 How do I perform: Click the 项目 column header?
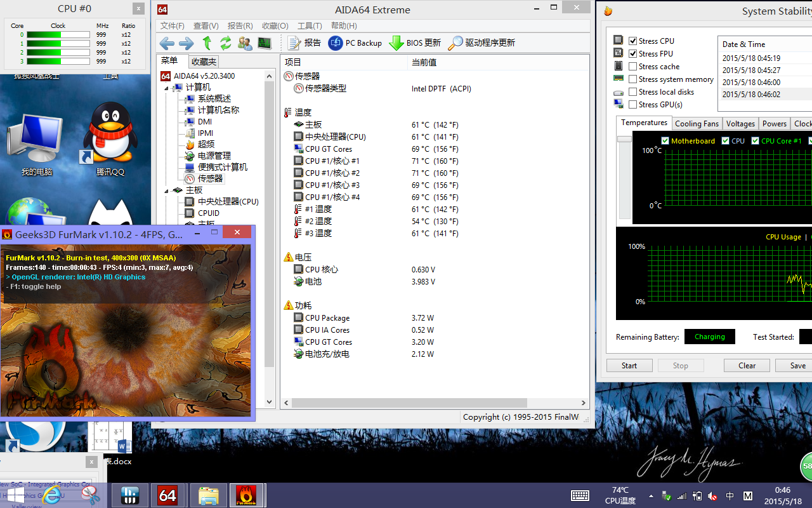344,62
